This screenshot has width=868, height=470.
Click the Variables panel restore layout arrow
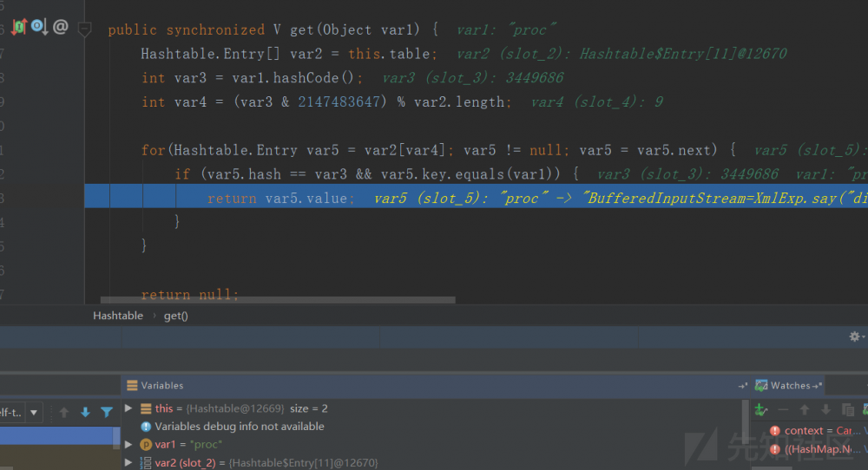(743, 385)
